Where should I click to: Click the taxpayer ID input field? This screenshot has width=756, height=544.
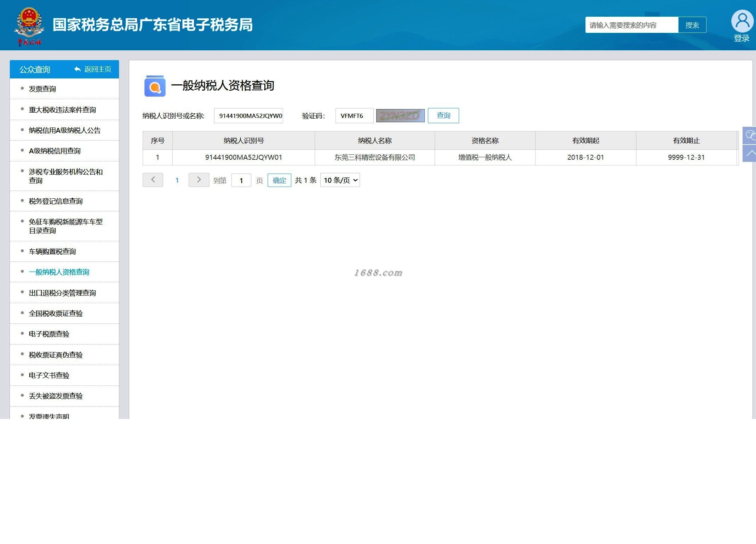click(248, 116)
